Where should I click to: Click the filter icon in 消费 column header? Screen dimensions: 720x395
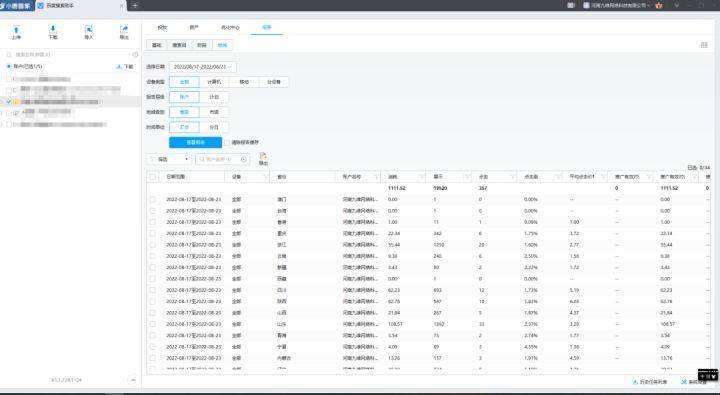click(x=421, y=177)
